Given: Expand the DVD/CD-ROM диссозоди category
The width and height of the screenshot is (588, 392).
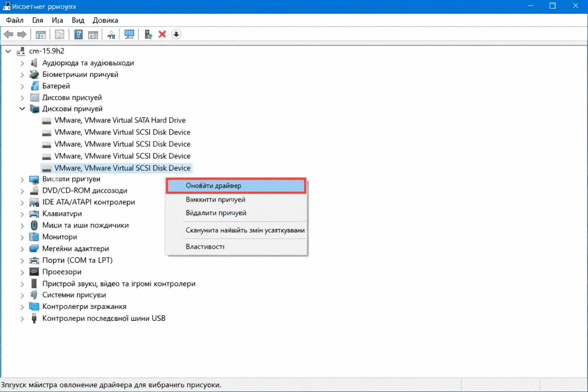Looking at the screenshot, I should coord(22,190).
